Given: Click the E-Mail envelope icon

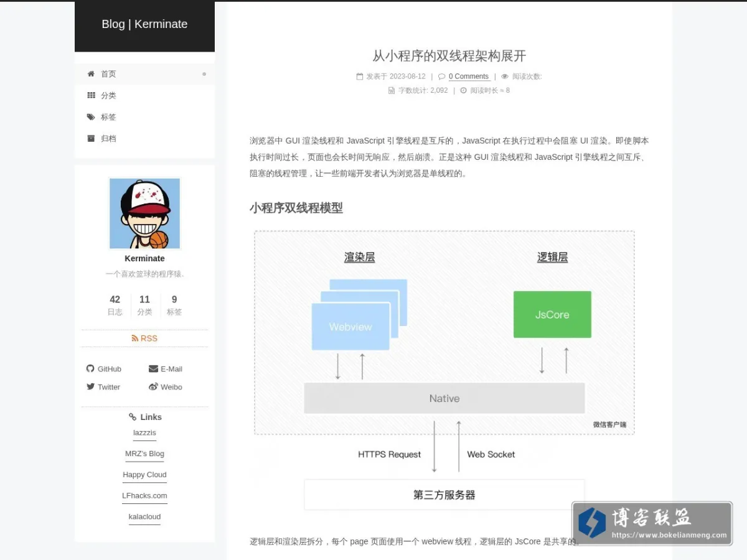Looking at the screenshot, I should coord(153,369).
